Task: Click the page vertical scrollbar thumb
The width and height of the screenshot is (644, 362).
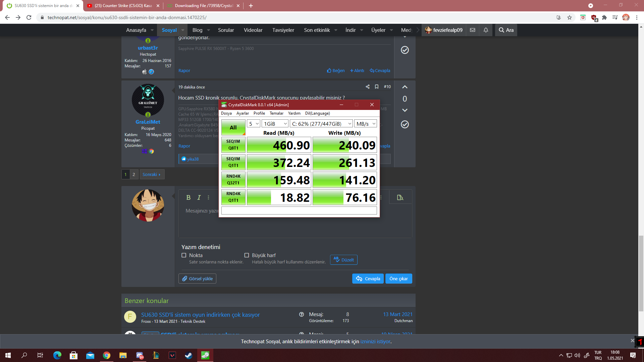Action: [x=641, y=273]
